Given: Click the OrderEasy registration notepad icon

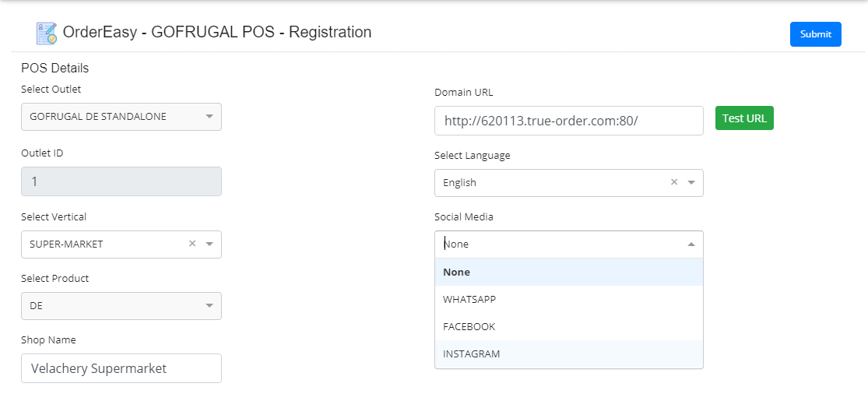Looking at the screenshot, I should click(47, 33).
